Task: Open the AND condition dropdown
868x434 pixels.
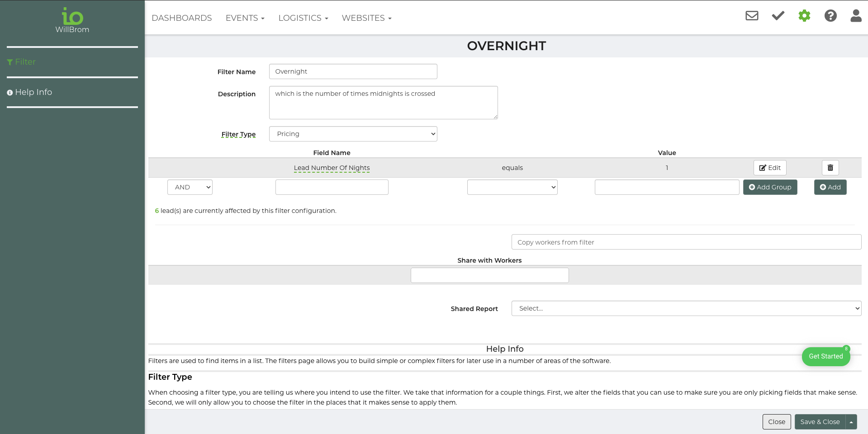Action: click(190, 187)
